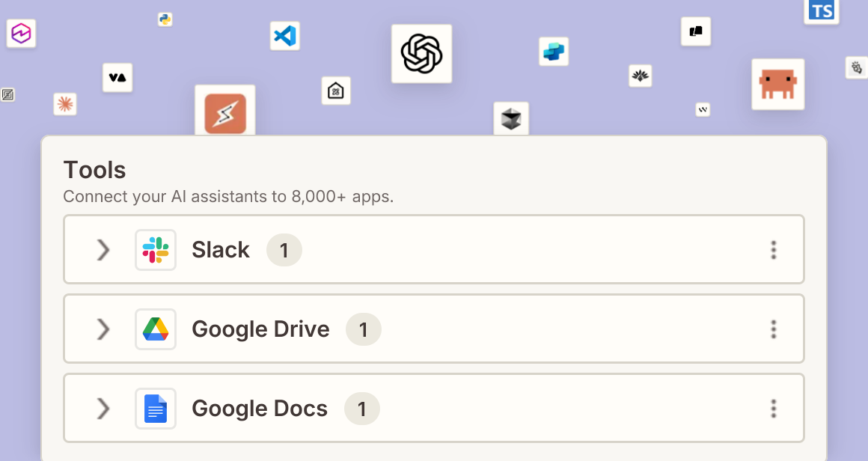Click the house icon tile
This screenshot has width=868, height=461.
(x=336, y=91)
